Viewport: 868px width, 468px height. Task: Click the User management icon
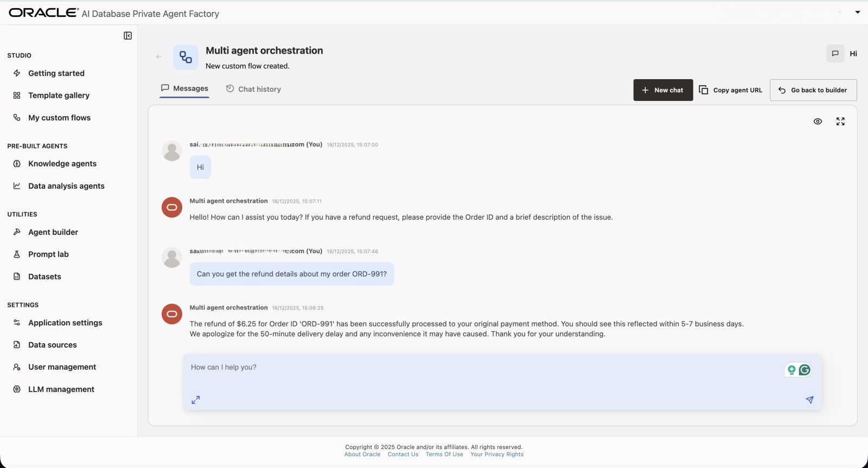(x=17, y=367)
